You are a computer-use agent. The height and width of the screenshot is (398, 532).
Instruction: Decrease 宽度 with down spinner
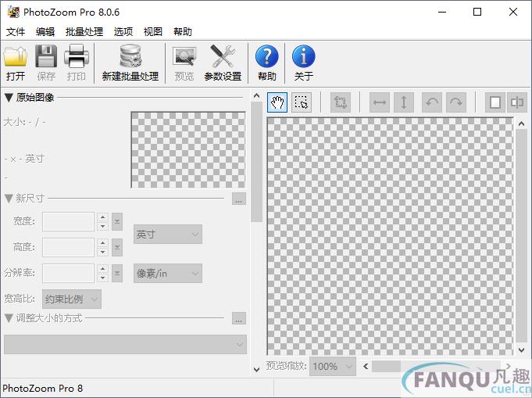tap(102, 226)
